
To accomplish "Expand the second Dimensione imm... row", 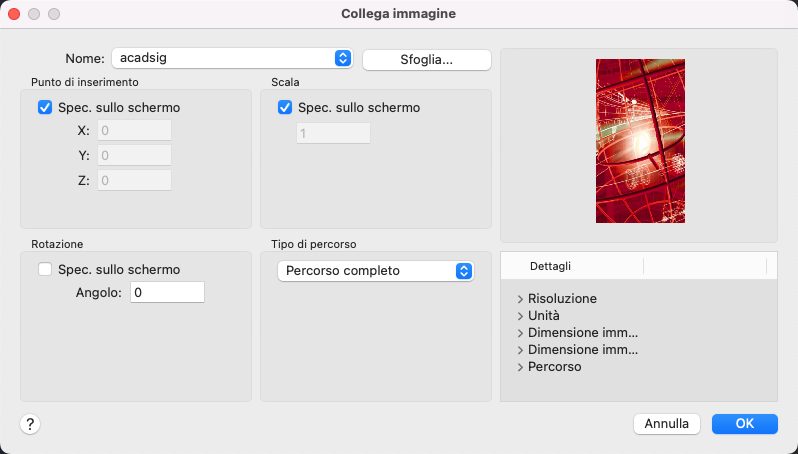I will tap(521, 350).
